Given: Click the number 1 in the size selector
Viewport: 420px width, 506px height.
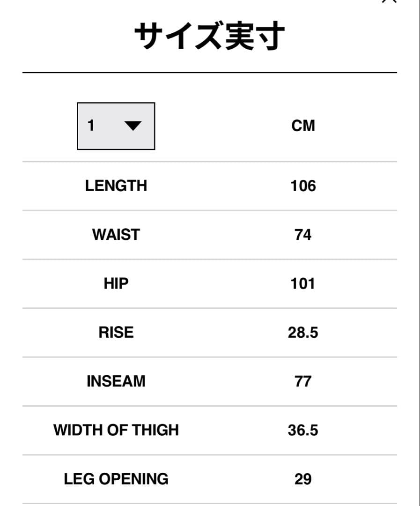Looking at the screenshot, I should tap(91, 126).
